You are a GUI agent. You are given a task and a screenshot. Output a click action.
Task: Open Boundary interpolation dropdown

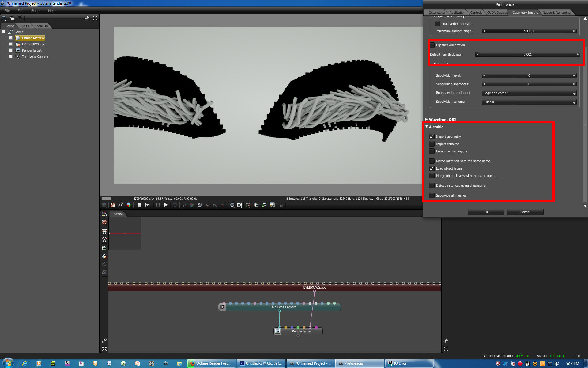click(529, 93)
